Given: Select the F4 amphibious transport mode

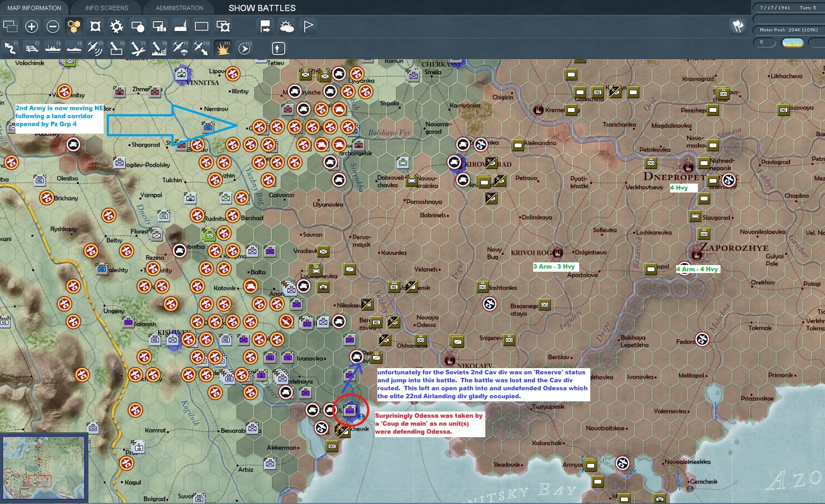Looking at the screenshot, I should 74,48.
